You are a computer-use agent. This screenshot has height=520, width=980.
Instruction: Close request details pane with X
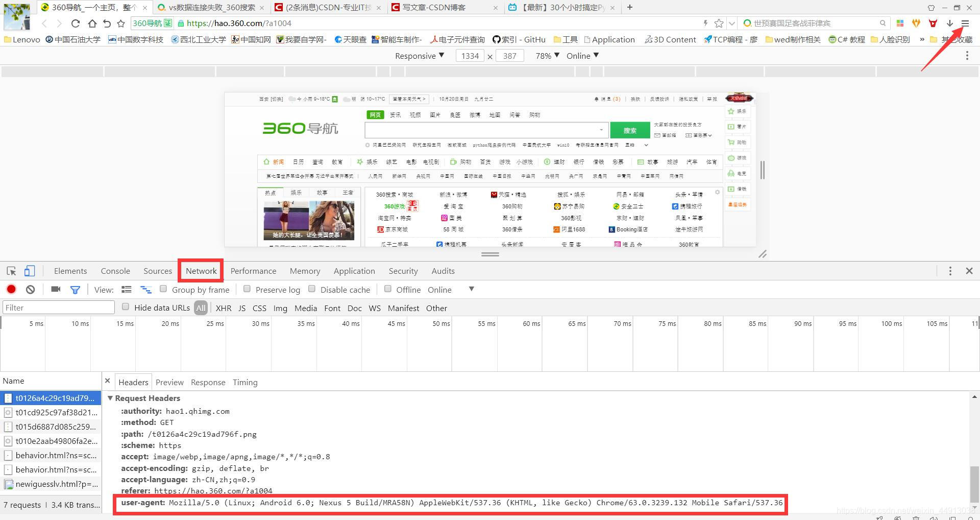(107, 381)
